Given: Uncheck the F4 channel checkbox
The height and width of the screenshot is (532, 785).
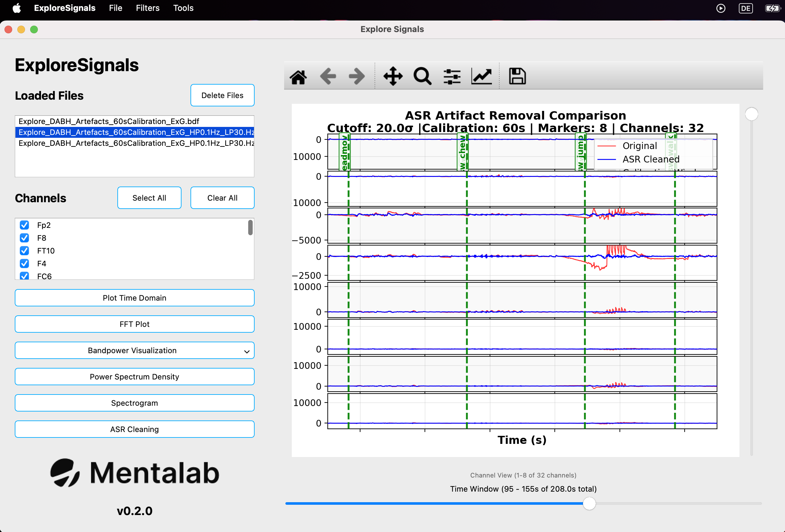Looking at the screenshot, I should pos(24,263).
